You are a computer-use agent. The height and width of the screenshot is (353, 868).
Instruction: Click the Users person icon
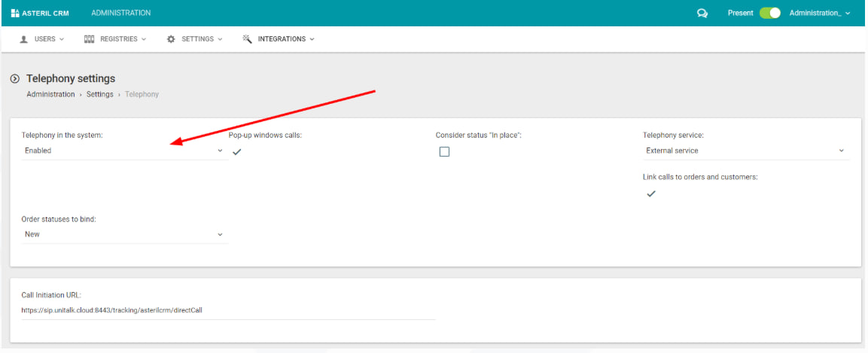[x=24, y=39]
